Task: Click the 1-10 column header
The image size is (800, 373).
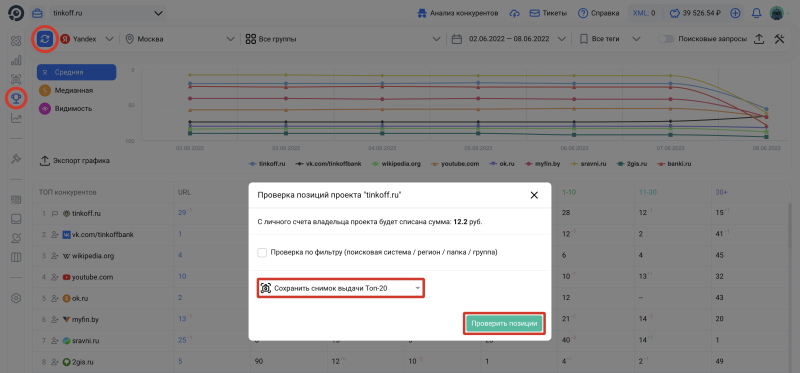Action: (569, 192)
